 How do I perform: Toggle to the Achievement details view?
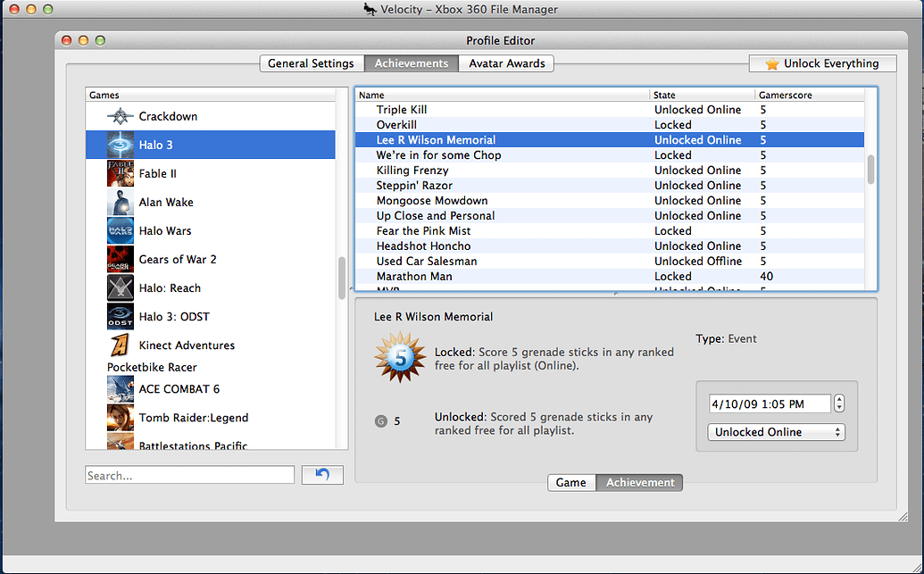coord(639,482)
